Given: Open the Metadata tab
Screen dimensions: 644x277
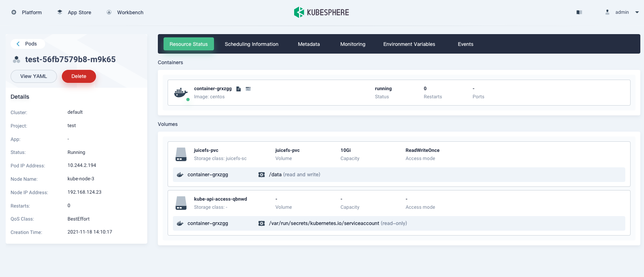Looking at the screenshot, I should (x=309, y=44).
